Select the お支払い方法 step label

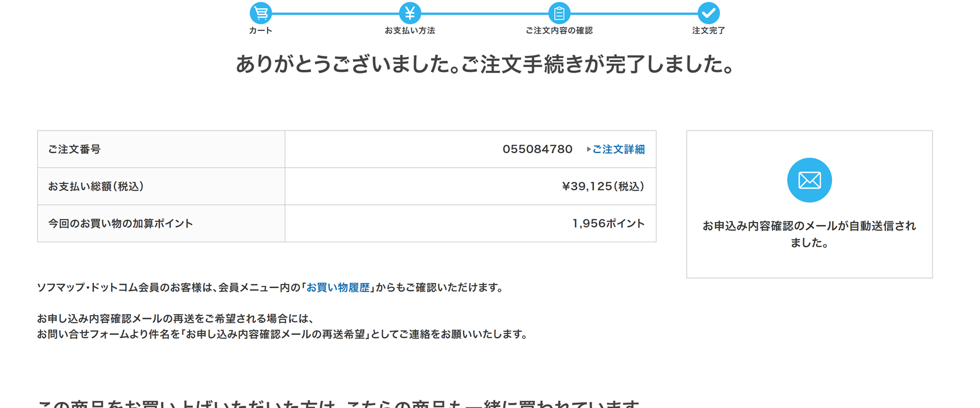410,30
